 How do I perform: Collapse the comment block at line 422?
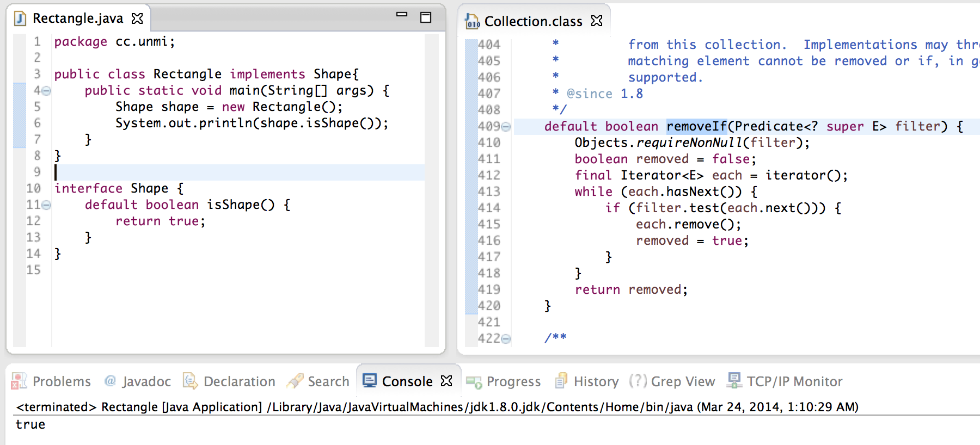(x=506, y=339)
